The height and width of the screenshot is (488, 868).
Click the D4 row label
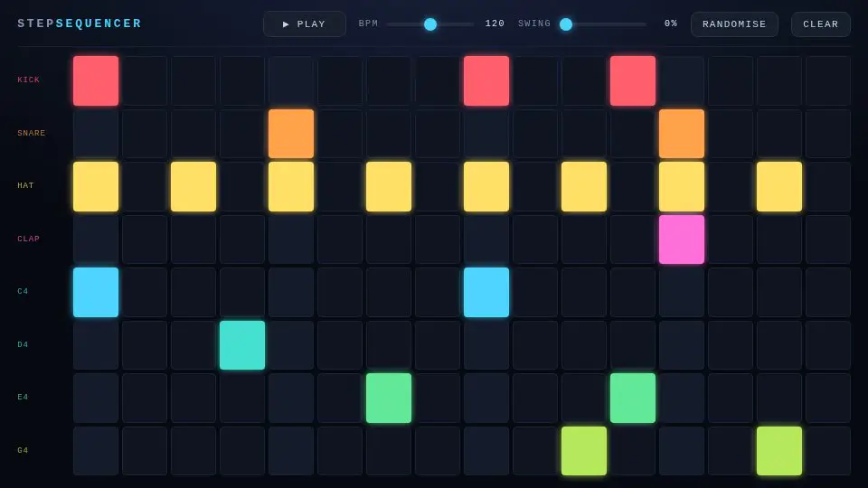point(23,344)
